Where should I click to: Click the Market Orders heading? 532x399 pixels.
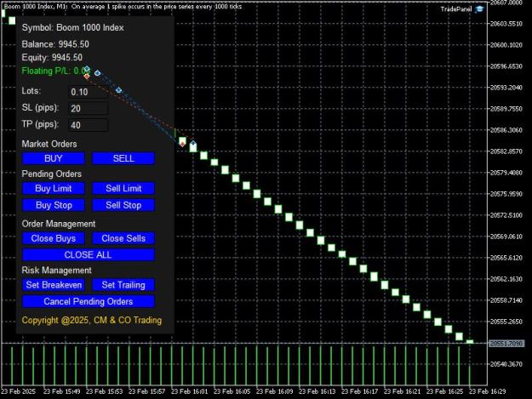tap(49, 144)
